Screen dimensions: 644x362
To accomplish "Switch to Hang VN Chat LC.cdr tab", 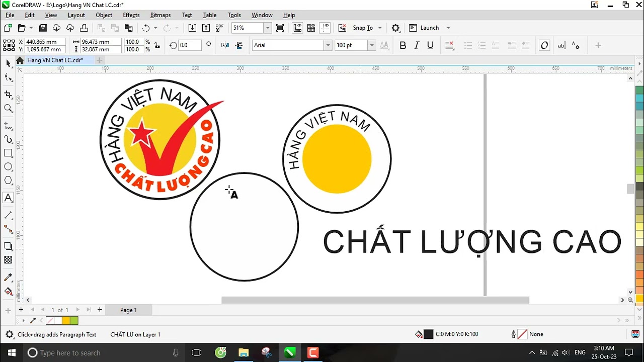I will coord(55,60).
